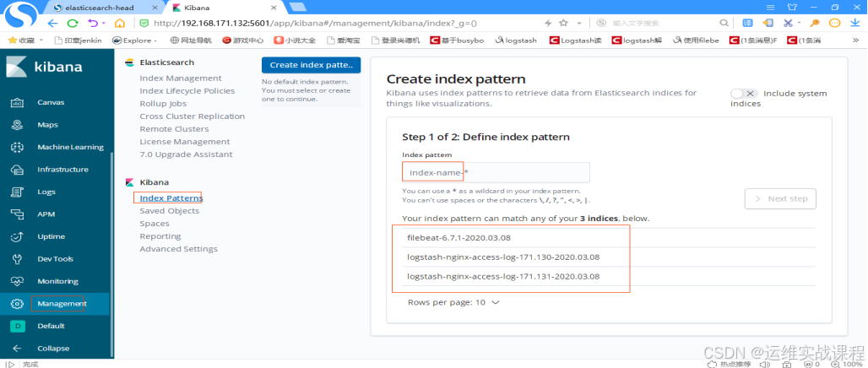This screenshot has width=868, height=368.
Task: Open the Logs sidebar icon
Action: (x=17, y=192)
